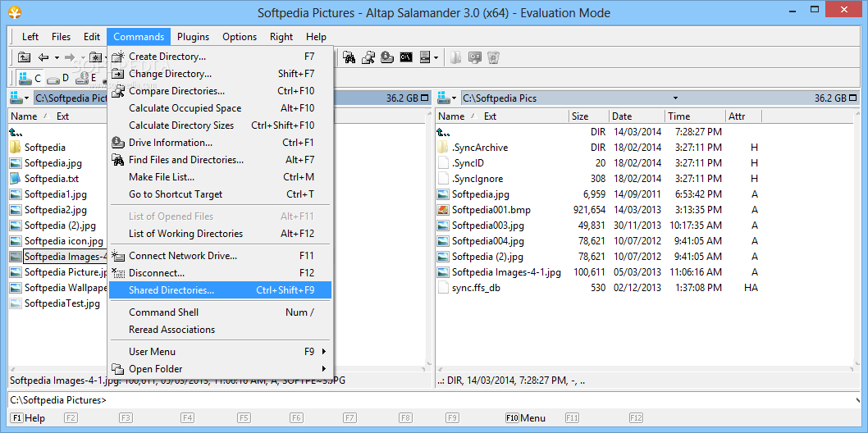Open dropdown arrow beside user menu icon

436,57
